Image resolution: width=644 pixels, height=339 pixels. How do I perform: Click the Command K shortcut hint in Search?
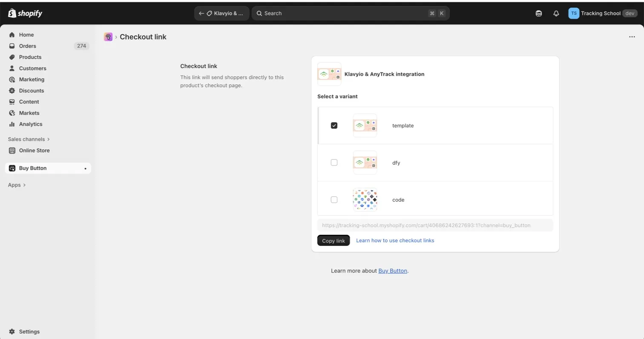click(x=437, y=13)
